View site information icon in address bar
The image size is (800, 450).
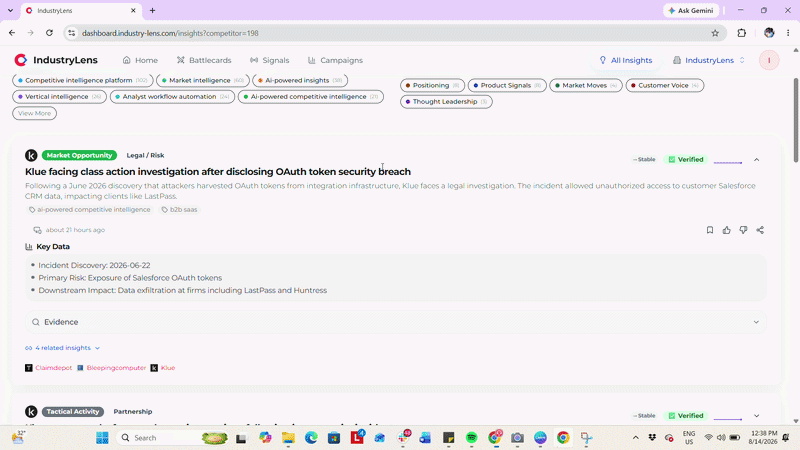71,33
